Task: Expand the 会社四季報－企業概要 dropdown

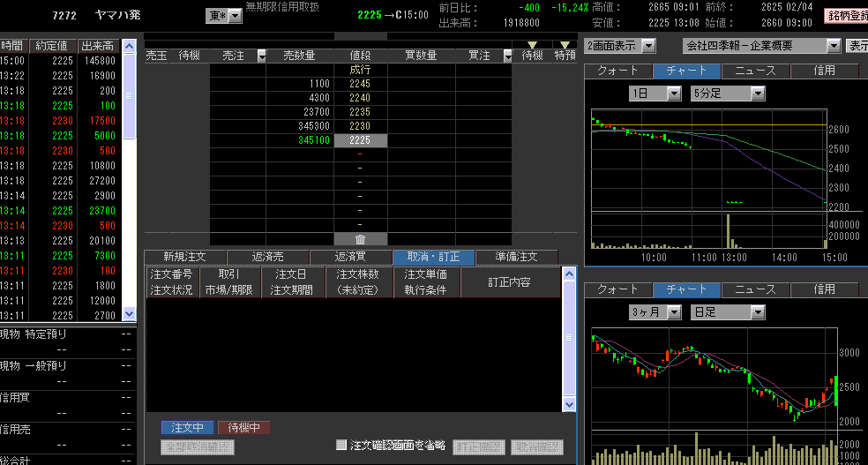Action: tap(833, 45)
